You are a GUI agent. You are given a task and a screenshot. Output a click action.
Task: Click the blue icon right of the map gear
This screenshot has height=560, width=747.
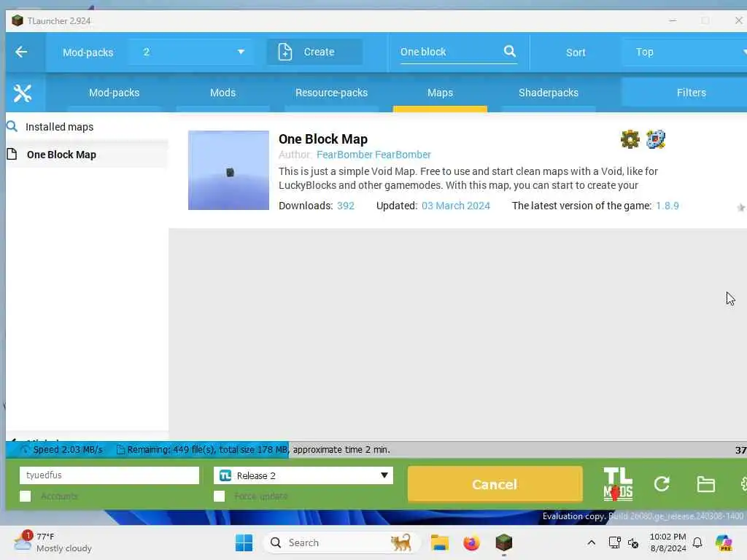(x=656, y=139)
